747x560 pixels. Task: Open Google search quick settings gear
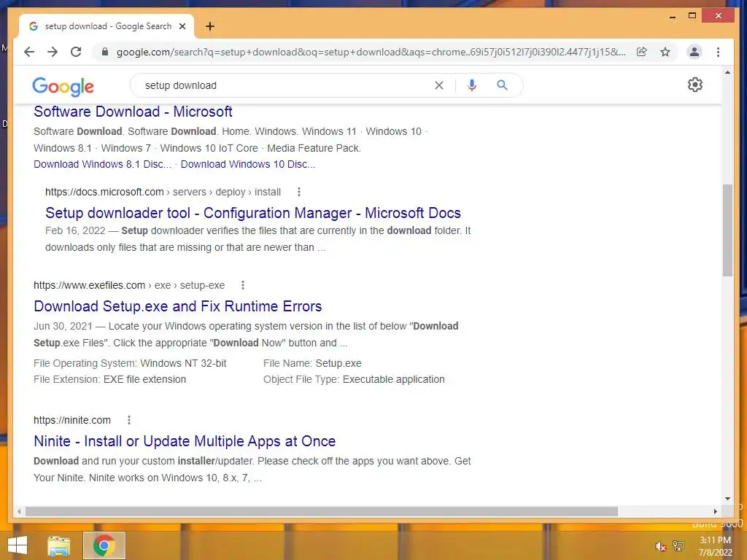click(695, 85)
